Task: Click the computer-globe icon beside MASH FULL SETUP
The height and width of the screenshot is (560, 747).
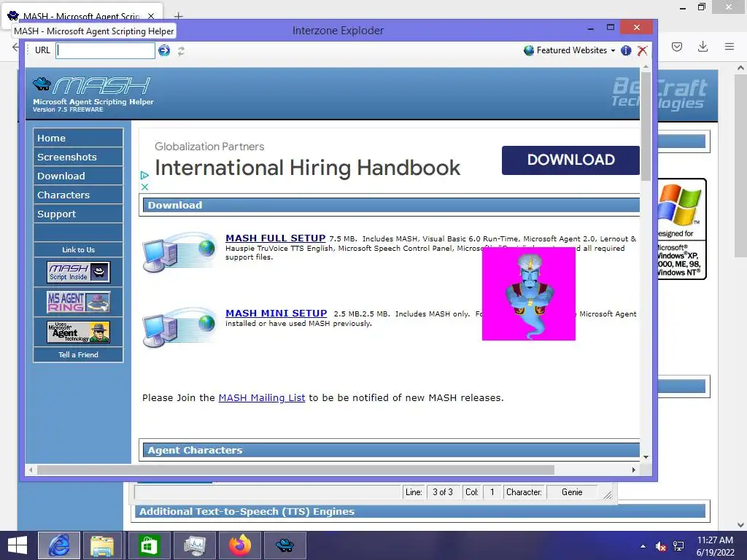Action: click(x=179, y=252)
